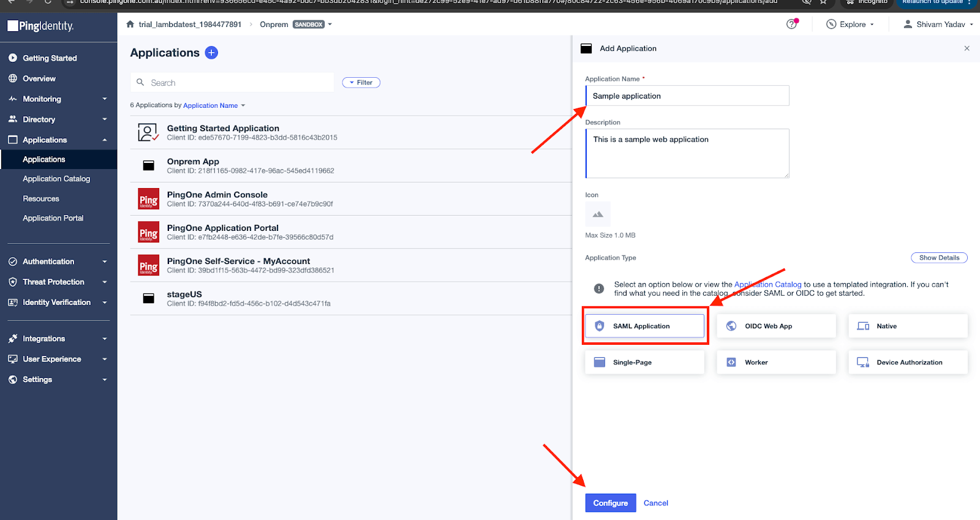This screenshot has width=980, height=520.
Task: Select the Single-Page application type
Action: click(644, 362)
